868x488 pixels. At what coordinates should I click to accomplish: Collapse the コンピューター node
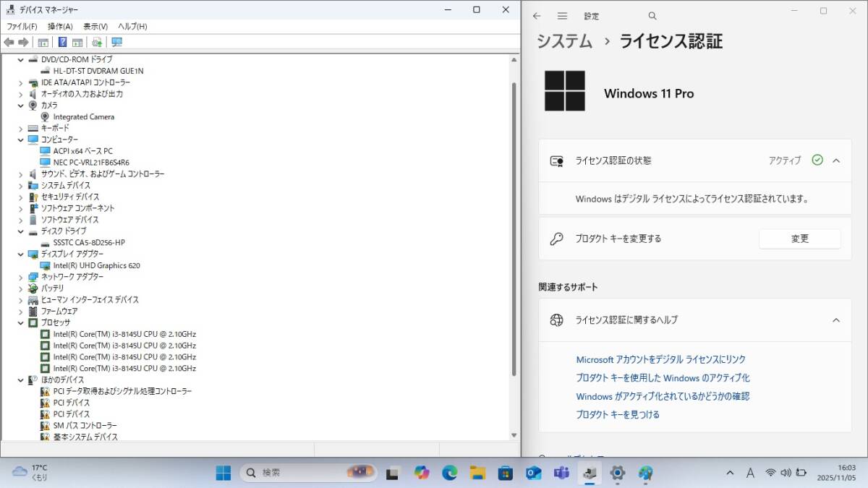point(21,140)
